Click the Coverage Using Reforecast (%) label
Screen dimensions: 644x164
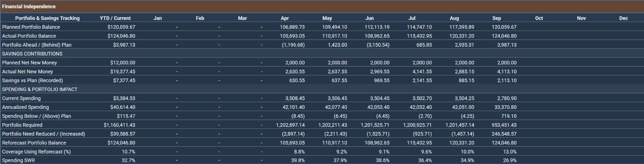click(x=36, y=151)
